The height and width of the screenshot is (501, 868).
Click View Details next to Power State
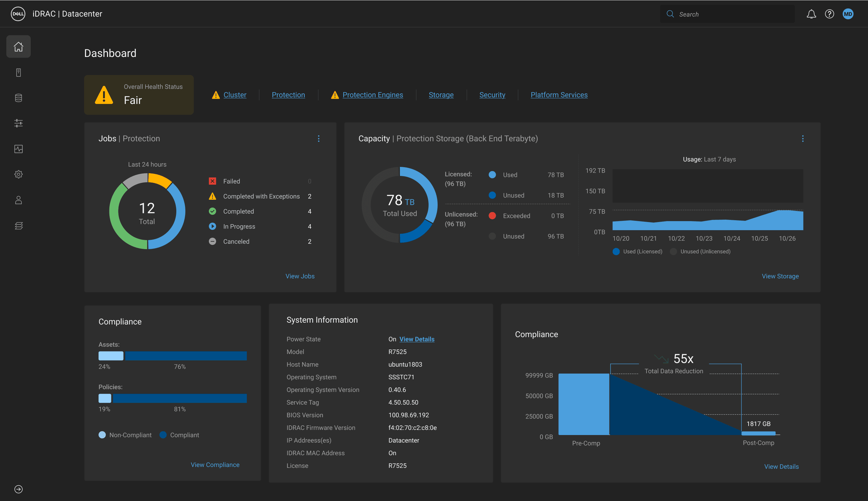click(x=417, y=339)
